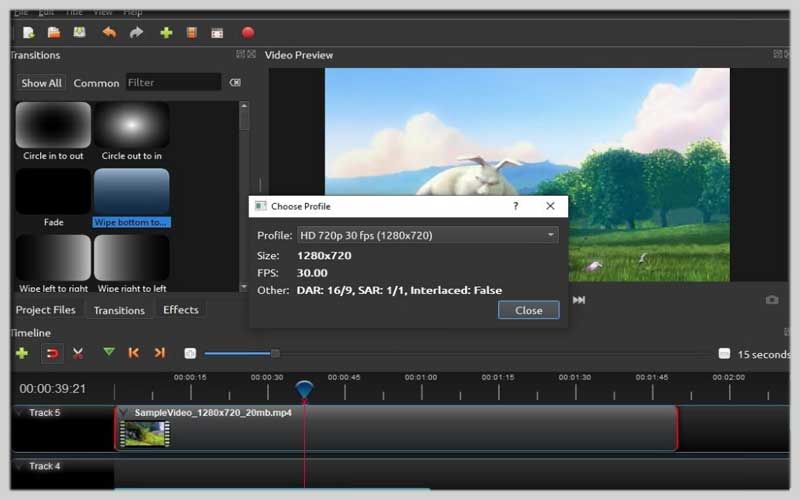Image resolution: width=800 pixels, height=500 pixels.
Task: Enable the razor cut tool
Action: pyautogui.click(x=78, y=353)
